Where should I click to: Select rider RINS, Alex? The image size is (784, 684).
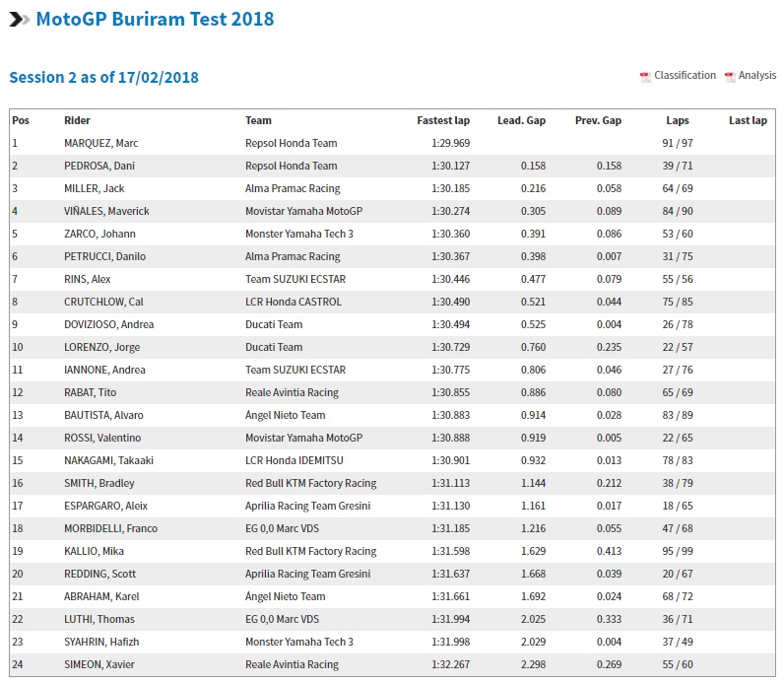pos(87,279)
